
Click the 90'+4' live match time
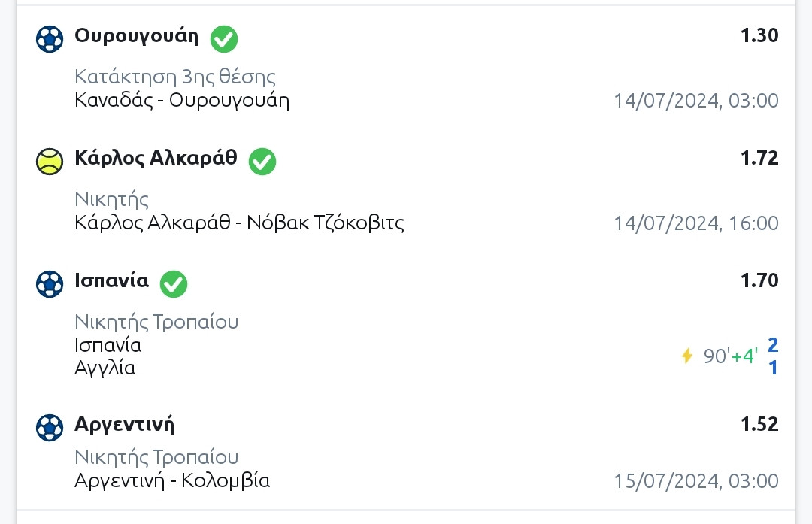[x=731, y=356]
